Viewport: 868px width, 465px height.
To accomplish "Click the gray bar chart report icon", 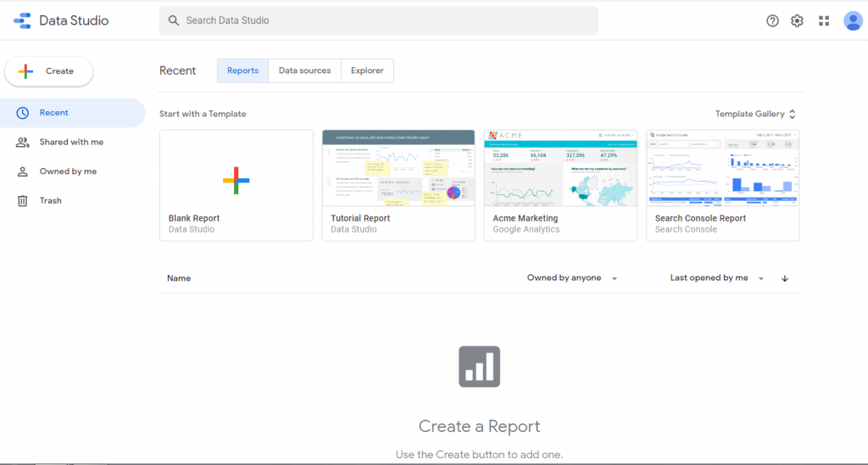I will tap(480, 367).
